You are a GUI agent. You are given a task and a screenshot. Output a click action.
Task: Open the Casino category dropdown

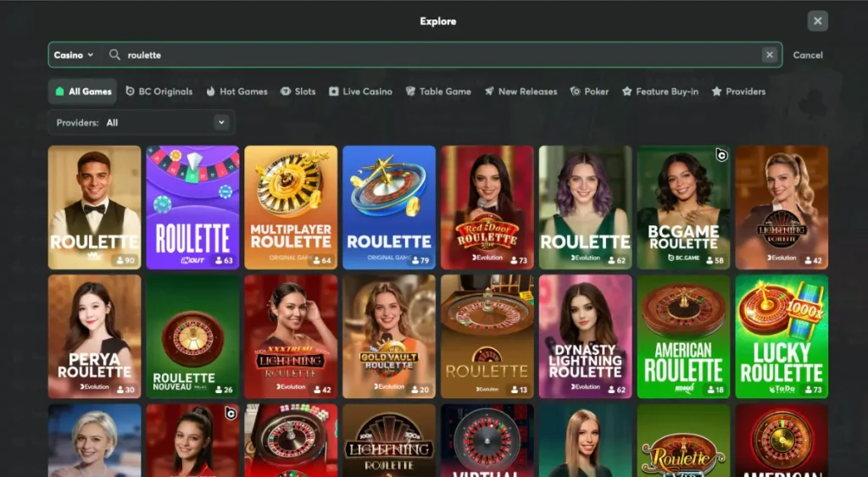coord(74,55)
